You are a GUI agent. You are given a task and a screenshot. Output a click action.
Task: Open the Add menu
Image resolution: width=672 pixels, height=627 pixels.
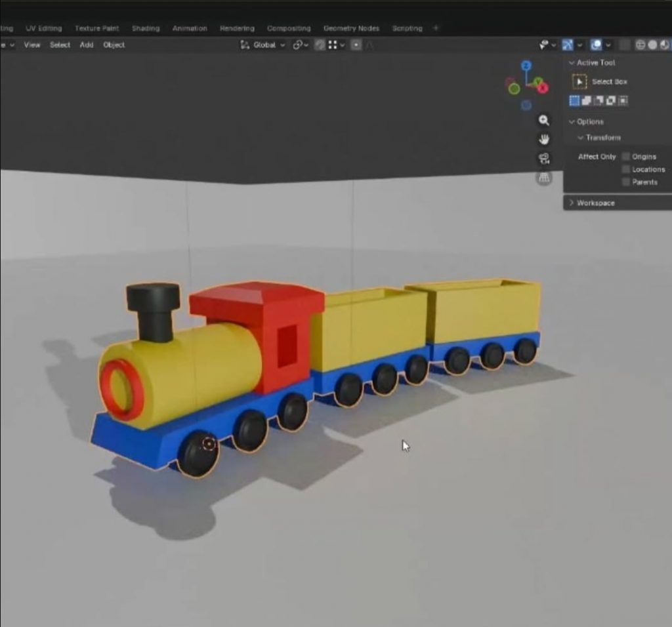click(x=87, y=45)
